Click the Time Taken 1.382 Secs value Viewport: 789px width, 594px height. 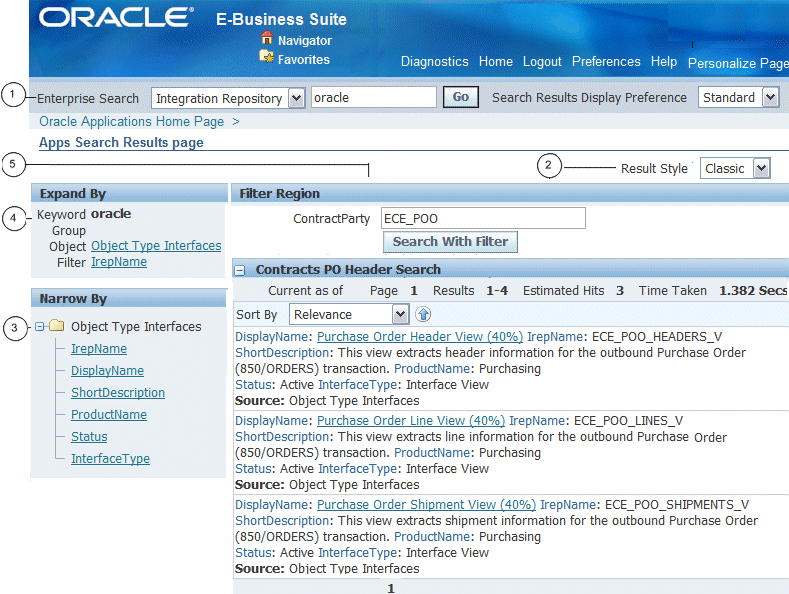(753, 291)
